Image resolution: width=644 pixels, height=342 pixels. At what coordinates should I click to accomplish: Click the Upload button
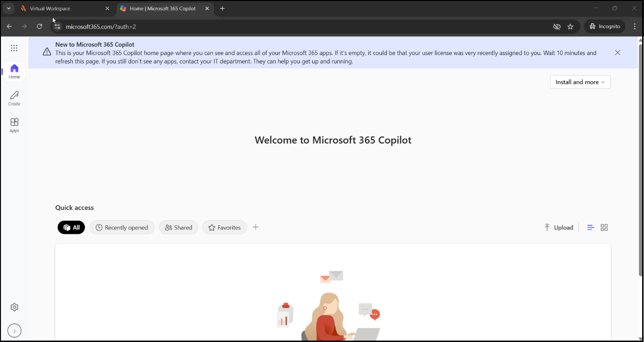pyautogui.click(x=559, y=228)
